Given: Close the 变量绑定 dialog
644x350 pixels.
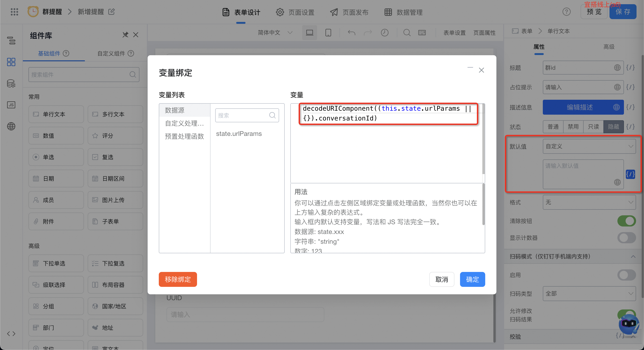Looking at the screenshot, I should pyautogui.click(x=481, y=70).
